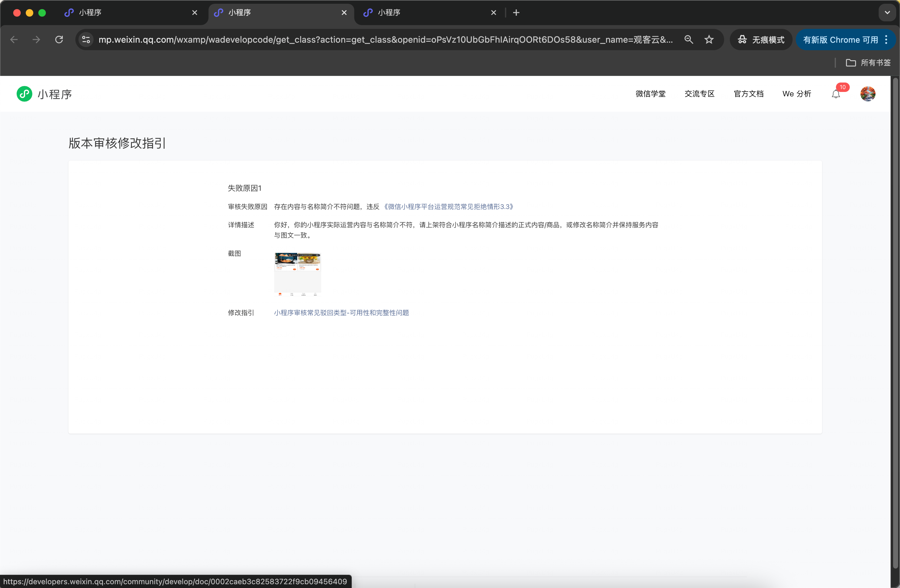
Task: Click the green 小程序 logo icon
Action: [x=24, y=94]
